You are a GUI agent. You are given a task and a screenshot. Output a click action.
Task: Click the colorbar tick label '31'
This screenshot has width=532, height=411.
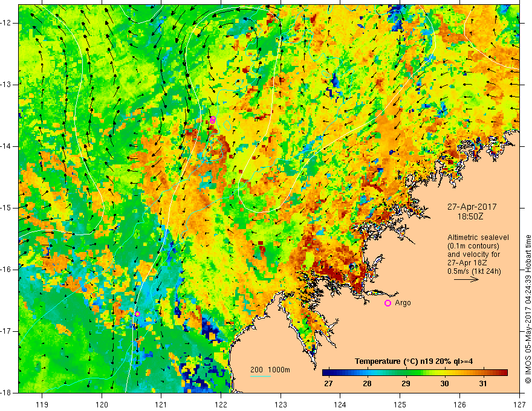(x=483, y=384)
